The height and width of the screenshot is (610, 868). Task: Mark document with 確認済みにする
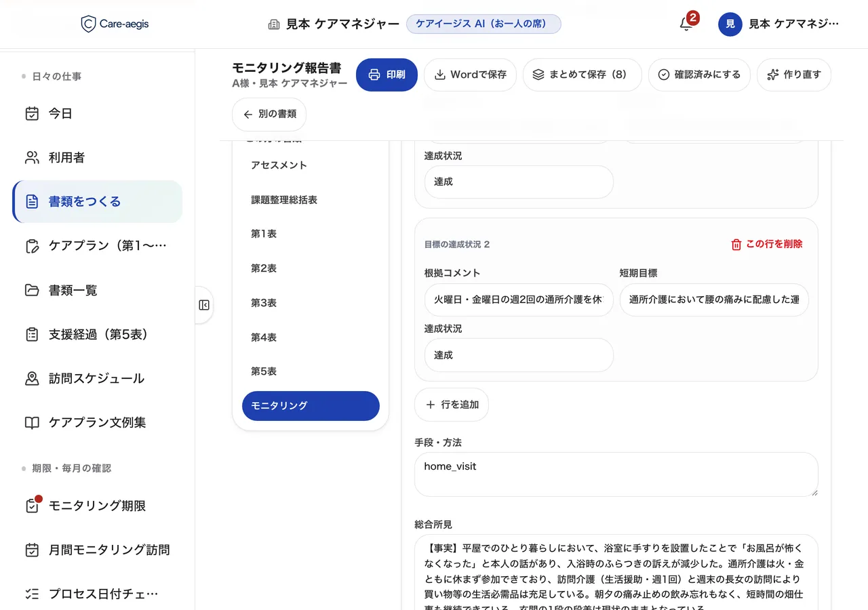point(699,75)
